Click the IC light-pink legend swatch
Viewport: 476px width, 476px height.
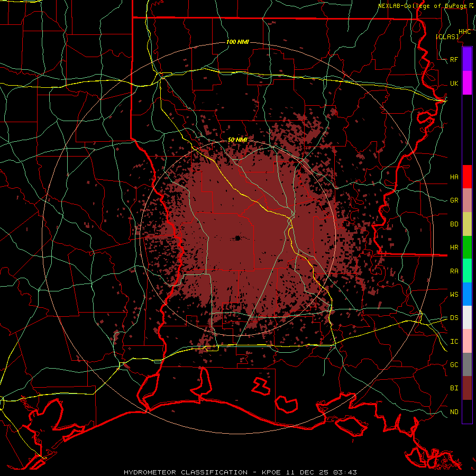(467, 341)
